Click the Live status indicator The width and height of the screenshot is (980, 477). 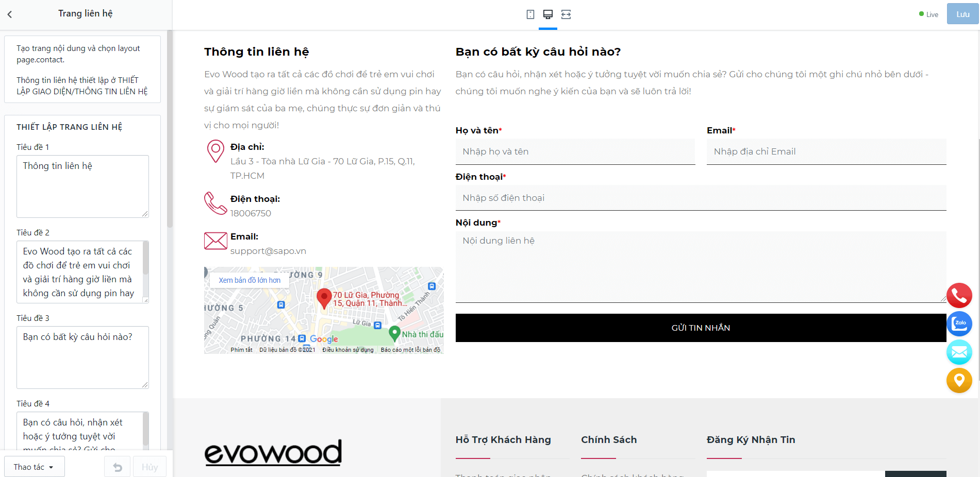[x=928, y=14]
